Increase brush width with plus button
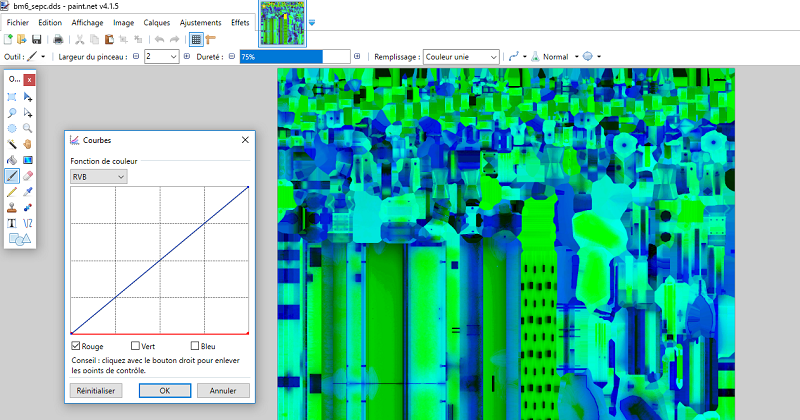800x420 pixels. [187, 57]
